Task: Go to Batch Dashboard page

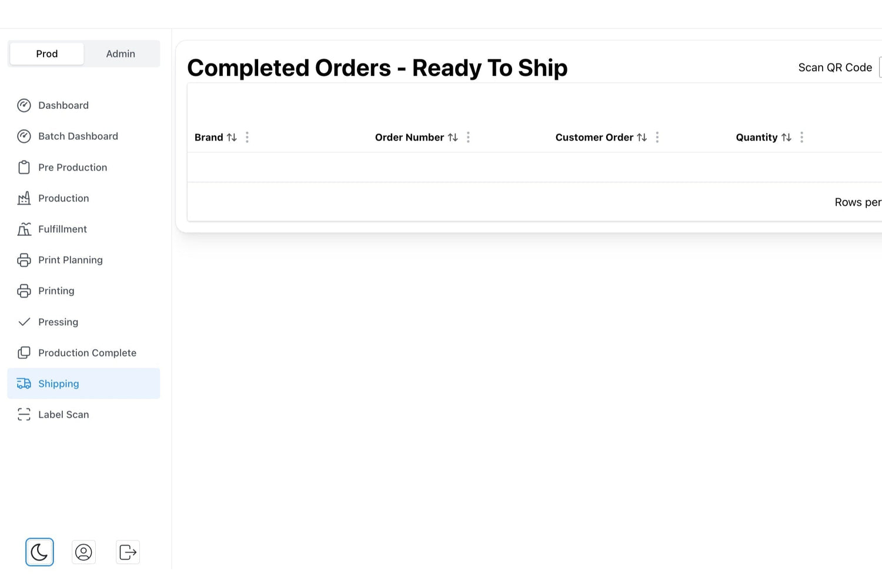Action: (x=78, y=136)
